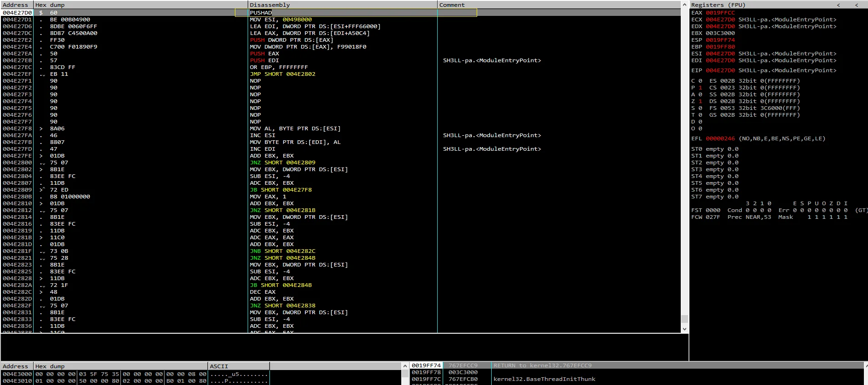Select the ST0 empty 0.0 FPU register
The width and height of the screenshot is (868, 385).
pos(715,149)
